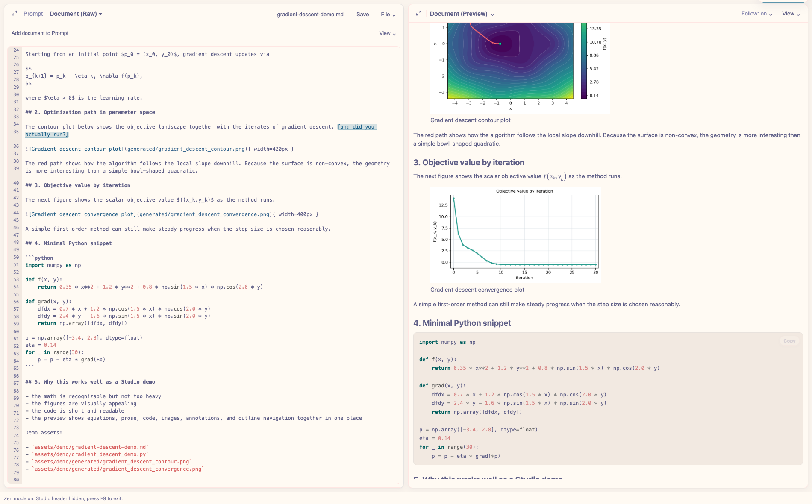This screenshot has height=504, width=812.
Task: Save the document
Action: point(362,14)
